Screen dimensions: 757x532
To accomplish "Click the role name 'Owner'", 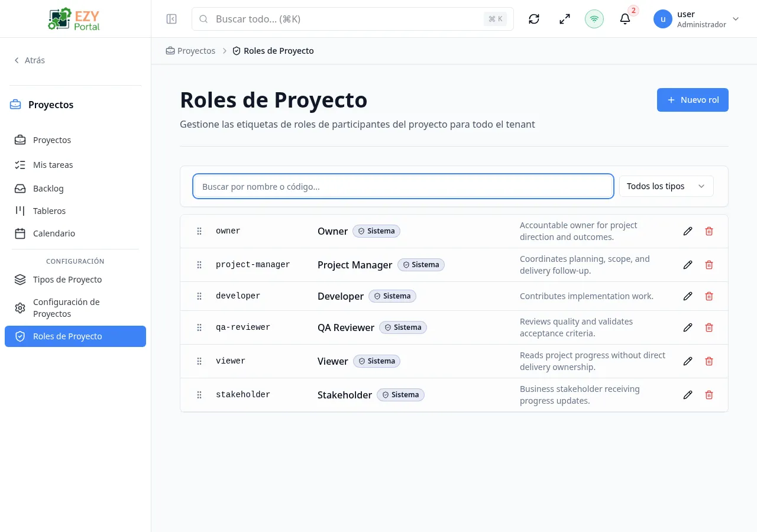I will (333, 231).
